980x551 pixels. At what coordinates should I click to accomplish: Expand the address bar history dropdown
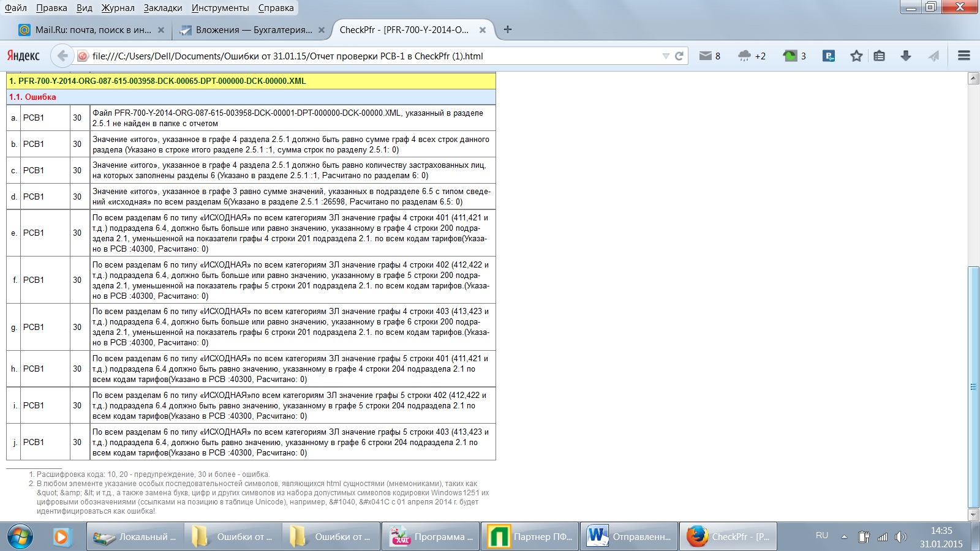pyautogui.click(x=666, y=56)
